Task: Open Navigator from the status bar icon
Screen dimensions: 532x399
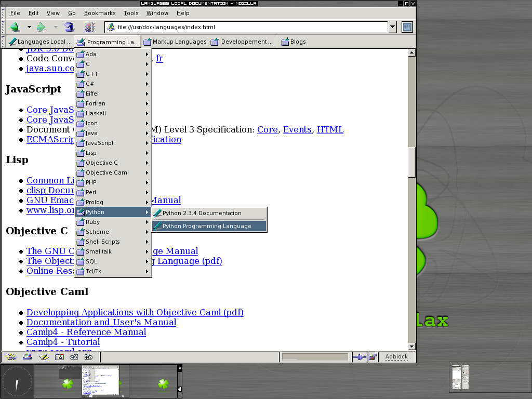Action: coord(11,357)
